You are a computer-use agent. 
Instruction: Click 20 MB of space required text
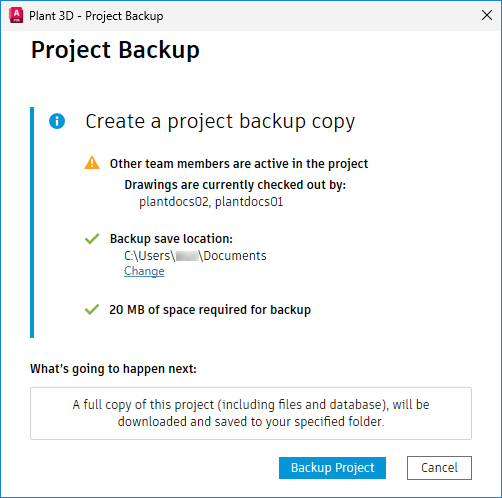(x=210, y=310)
